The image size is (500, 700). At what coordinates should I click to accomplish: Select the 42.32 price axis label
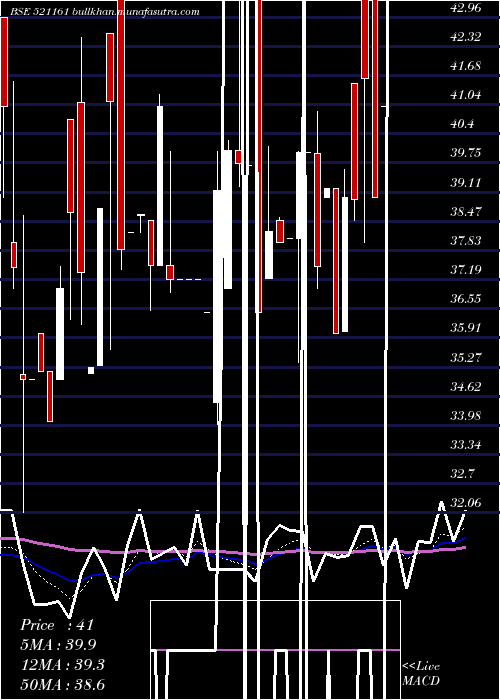pyautogui.click(x=466, y=37)
